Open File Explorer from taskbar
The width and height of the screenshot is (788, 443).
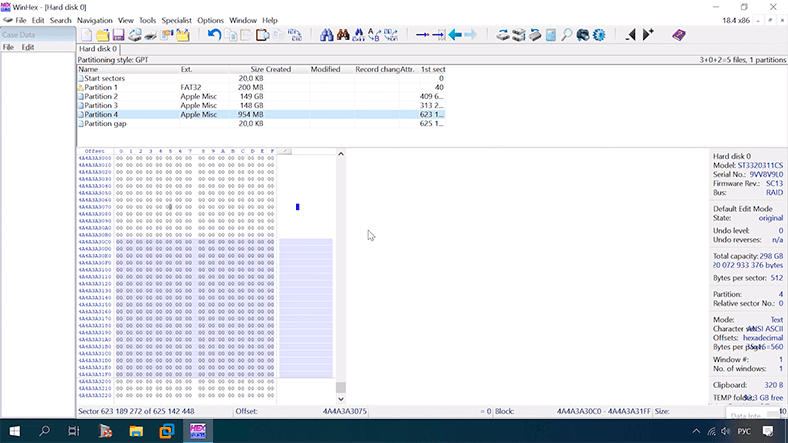[136, 431]
